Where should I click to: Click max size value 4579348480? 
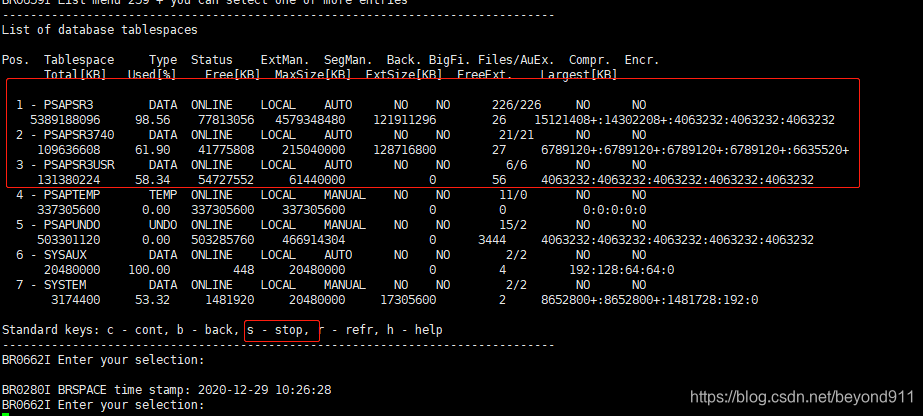pos(310,120)
